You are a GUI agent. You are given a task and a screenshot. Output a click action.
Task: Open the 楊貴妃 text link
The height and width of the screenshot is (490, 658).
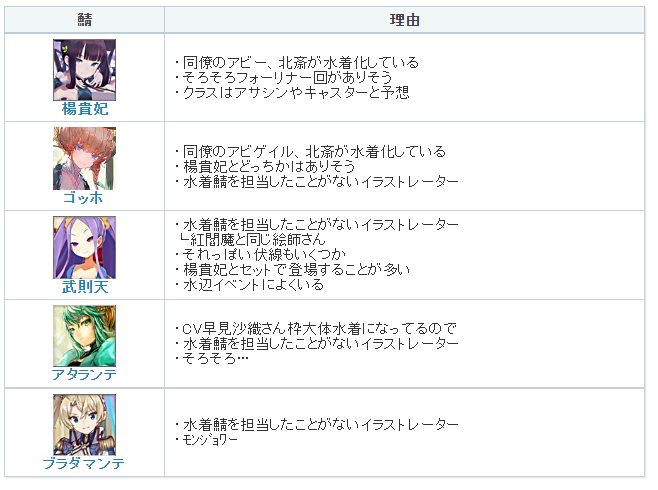click(x=85, y=109)
